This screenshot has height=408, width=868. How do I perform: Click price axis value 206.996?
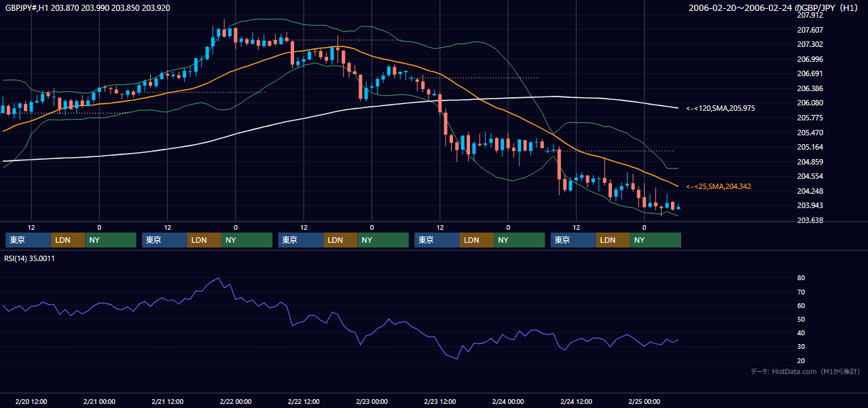click(810, 59)
